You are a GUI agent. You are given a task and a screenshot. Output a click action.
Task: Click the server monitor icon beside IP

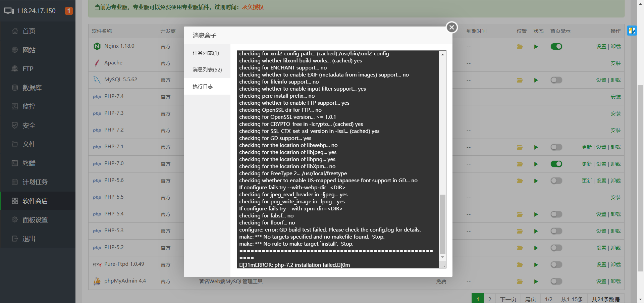pyautogui.click(x=9, y=11)
